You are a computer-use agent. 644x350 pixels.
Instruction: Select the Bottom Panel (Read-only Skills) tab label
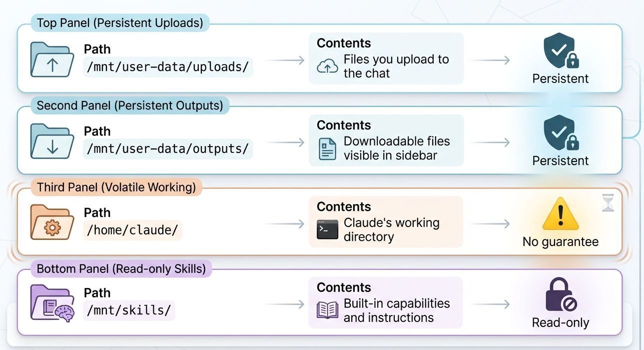[121, 268]
